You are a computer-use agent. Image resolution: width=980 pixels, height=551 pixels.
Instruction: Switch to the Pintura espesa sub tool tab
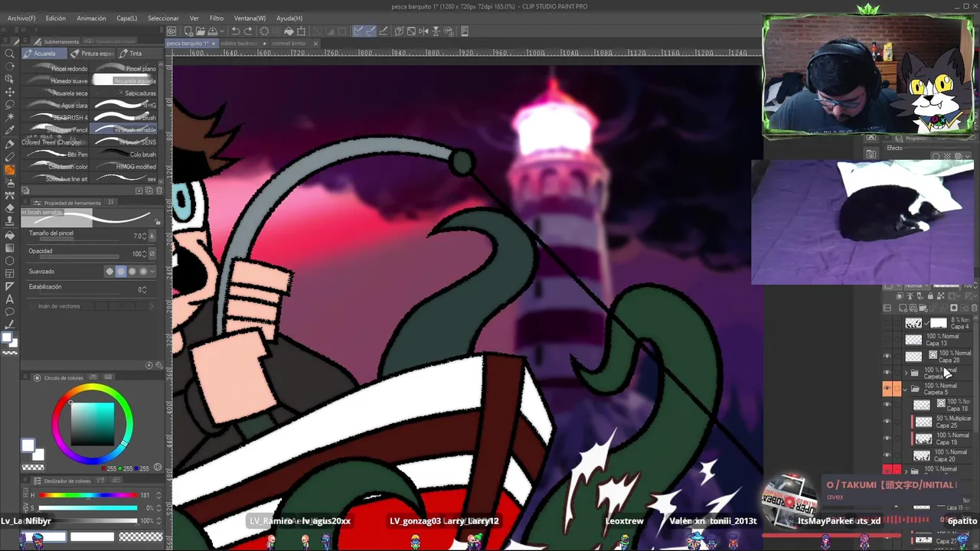coord(93,54)
